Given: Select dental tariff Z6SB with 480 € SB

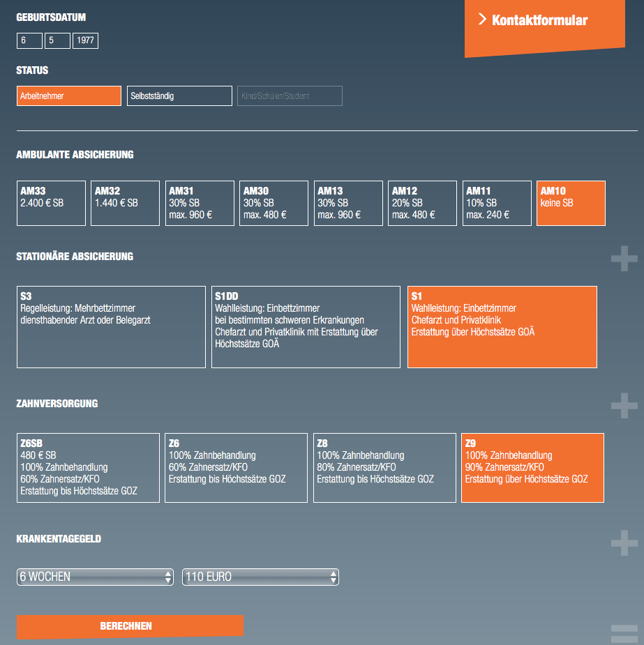Looking at the screenshot, I should [88, 468].
